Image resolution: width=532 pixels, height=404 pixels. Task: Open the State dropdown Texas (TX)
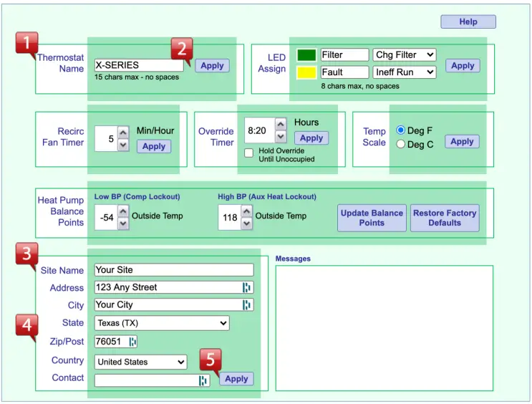162,323
